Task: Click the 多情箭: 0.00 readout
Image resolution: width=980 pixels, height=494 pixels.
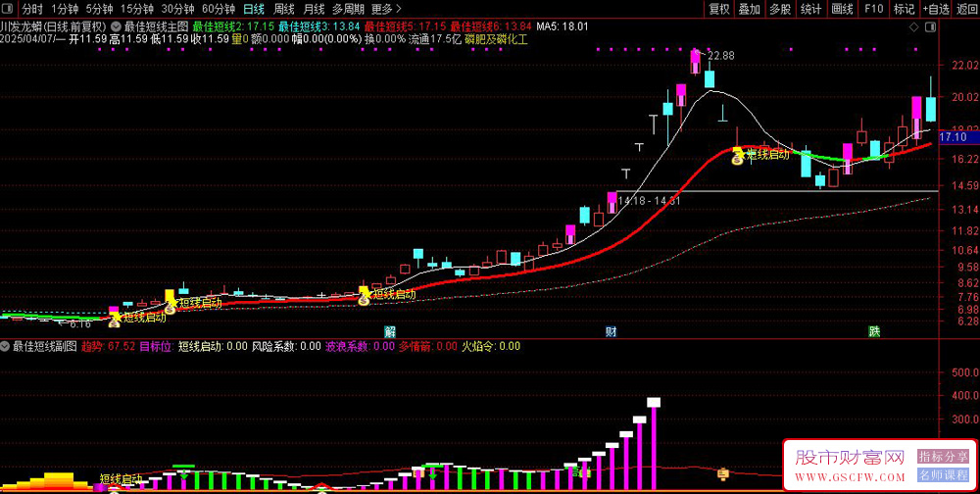Action: (x=428, y=346)
